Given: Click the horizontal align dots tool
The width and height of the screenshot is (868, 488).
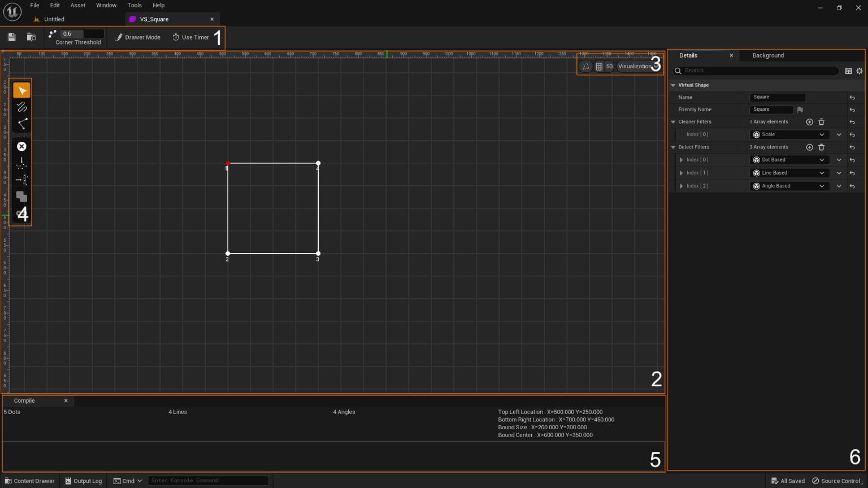Looking at the screenshot, I should (21, 180).
